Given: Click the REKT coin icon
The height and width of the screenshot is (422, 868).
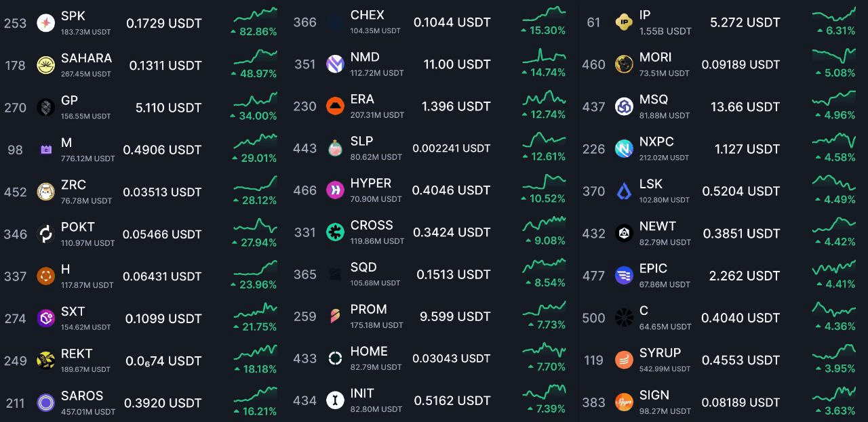Looking at the screenshot, I should click(x=46, y=360).
